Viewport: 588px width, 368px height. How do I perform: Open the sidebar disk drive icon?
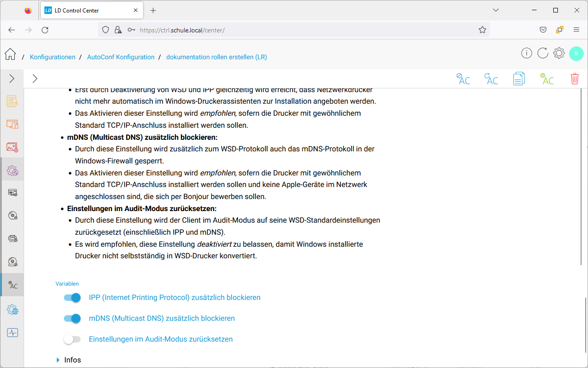click(13, 262)
